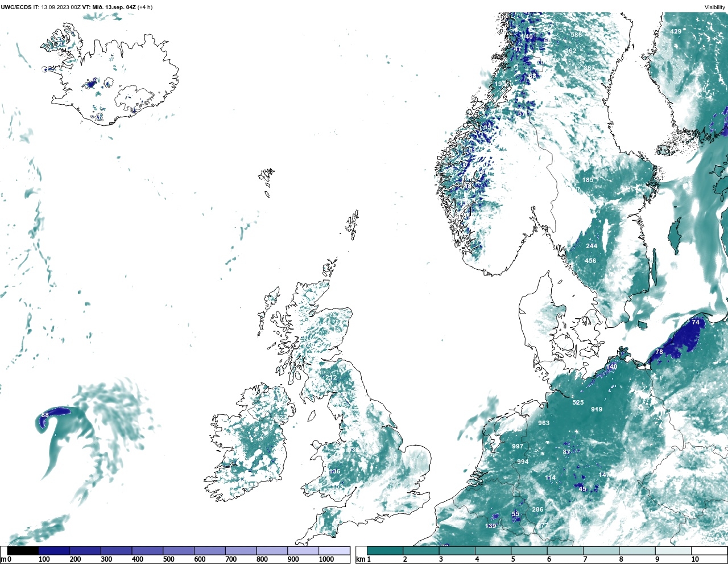Select the palest 1000 m legend swatch
Screen dimensions: 728x564
point(334,550)
